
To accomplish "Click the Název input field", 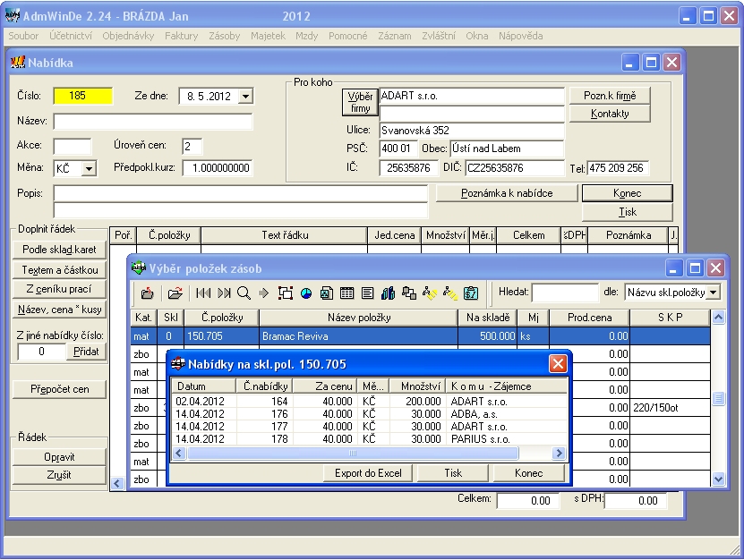I will tap(153, 122).
